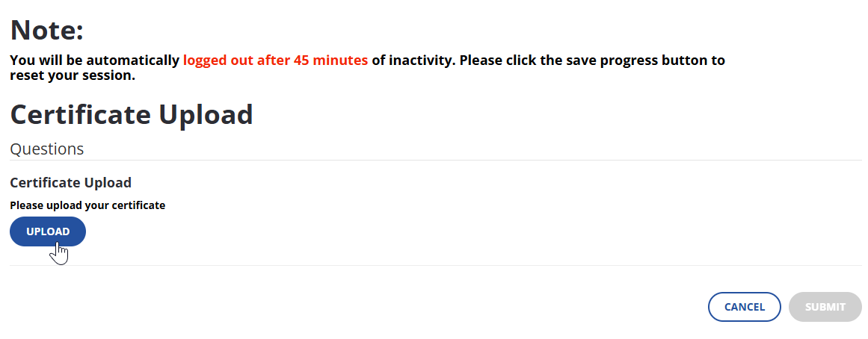Click the "Note:" heading

pos(46,31)
